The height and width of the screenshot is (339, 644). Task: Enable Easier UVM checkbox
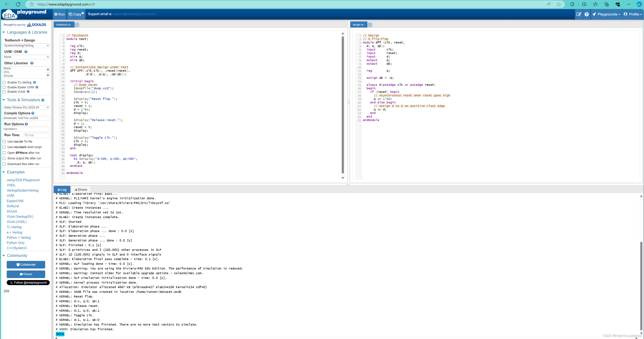[4, 87]
